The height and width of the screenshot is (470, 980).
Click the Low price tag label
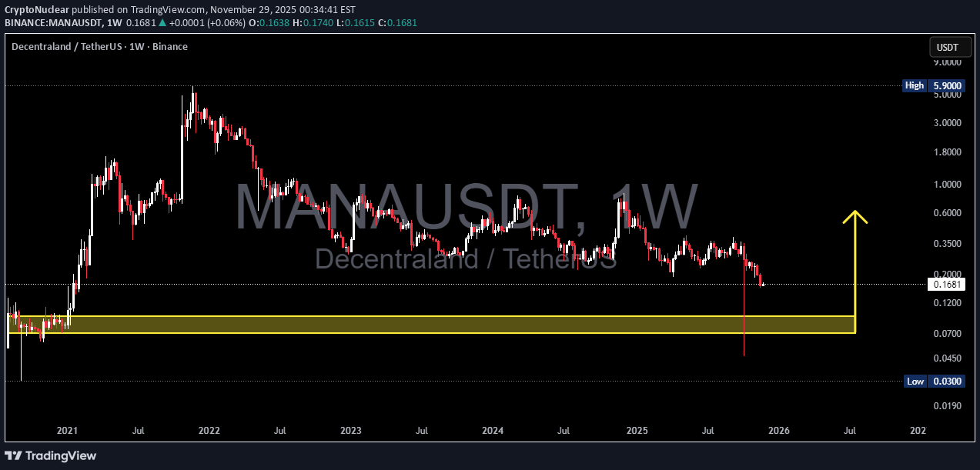tap(915, 381)
